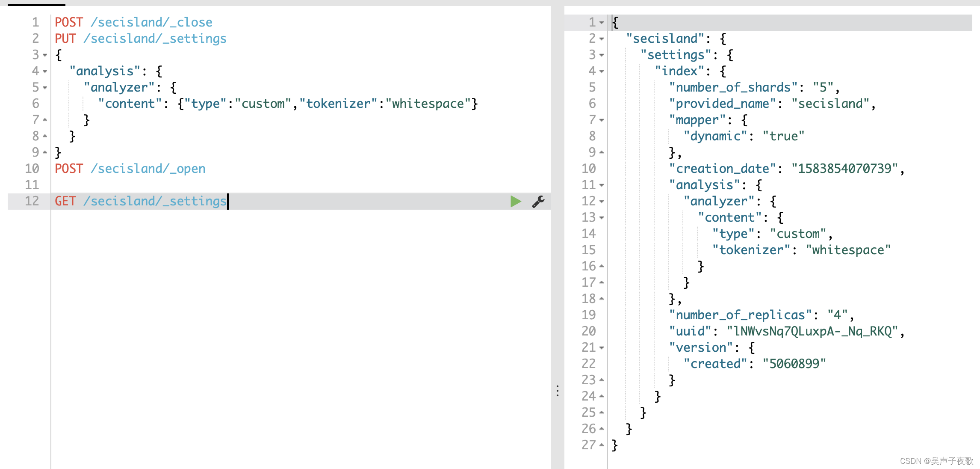
Task: Fold at response line 27 closing brace
Action: coord(602,445)
